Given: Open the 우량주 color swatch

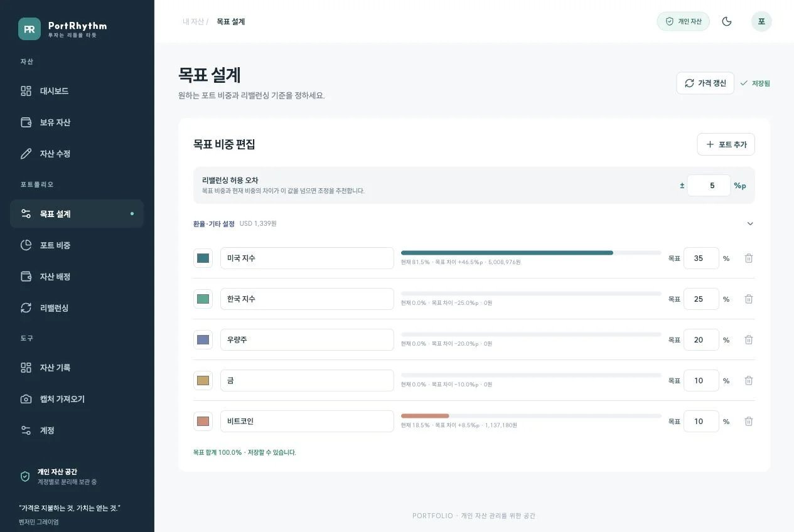Looking at the screenshot, I should [x=203, y=340].
